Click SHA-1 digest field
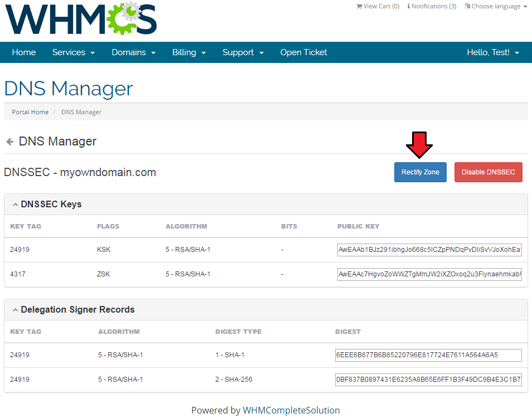The width and height of the screenshot is (532, 418). click(428, 355)
